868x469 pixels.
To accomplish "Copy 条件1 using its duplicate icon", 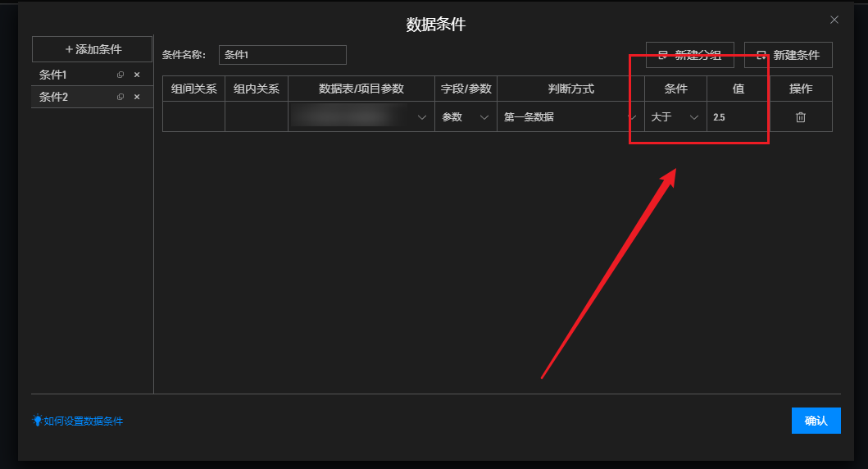I will [120, 75].
